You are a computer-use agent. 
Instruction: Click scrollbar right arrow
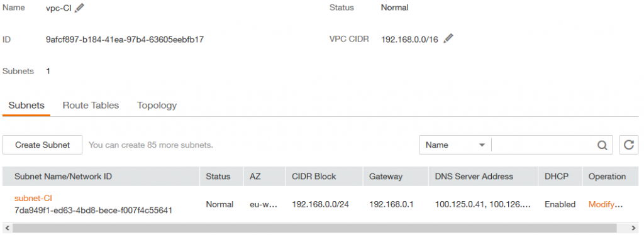pyautogui.click(x=633, y=228)
